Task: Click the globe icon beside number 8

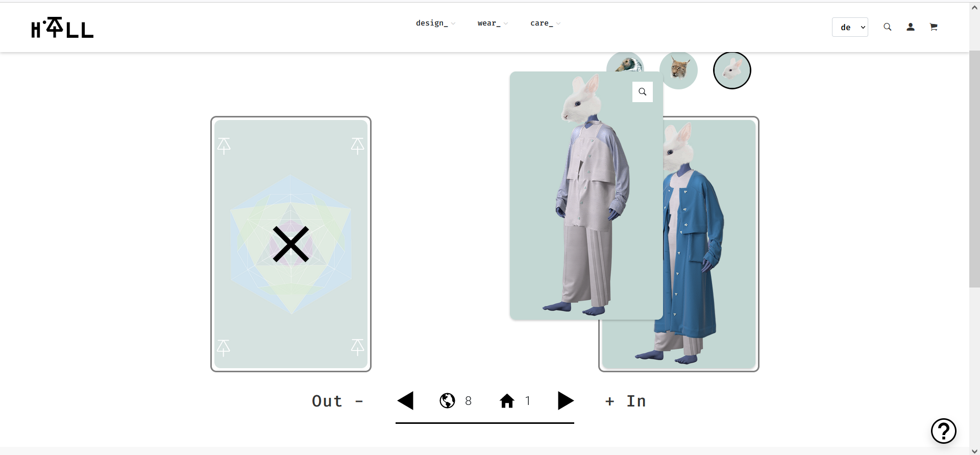Action: [x=447, y=401]
